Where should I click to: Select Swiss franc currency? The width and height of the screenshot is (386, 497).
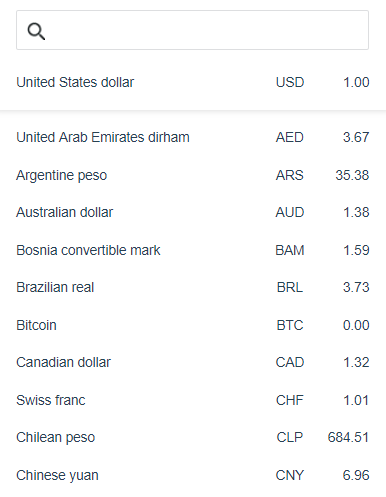193,400
